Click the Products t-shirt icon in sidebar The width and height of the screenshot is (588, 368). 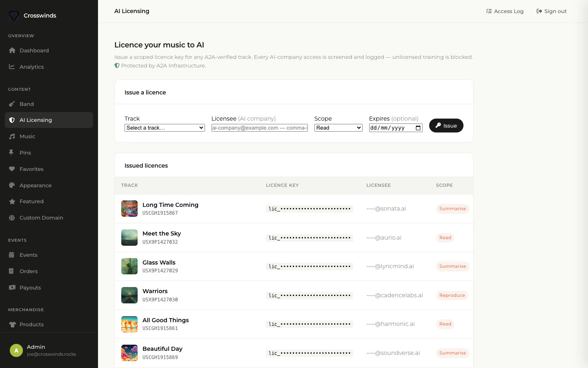[x=12, y=324]
